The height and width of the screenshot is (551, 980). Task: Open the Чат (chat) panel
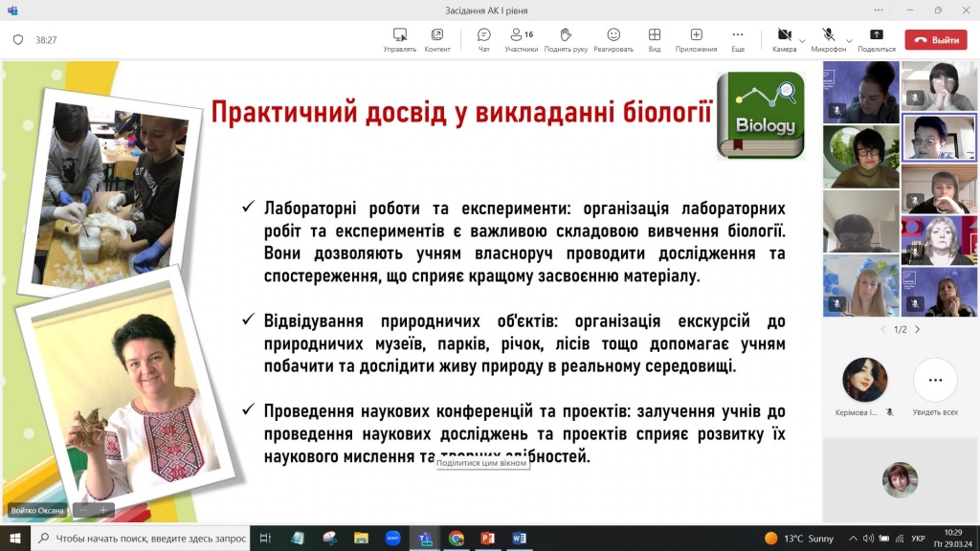[x=483, y=39]
